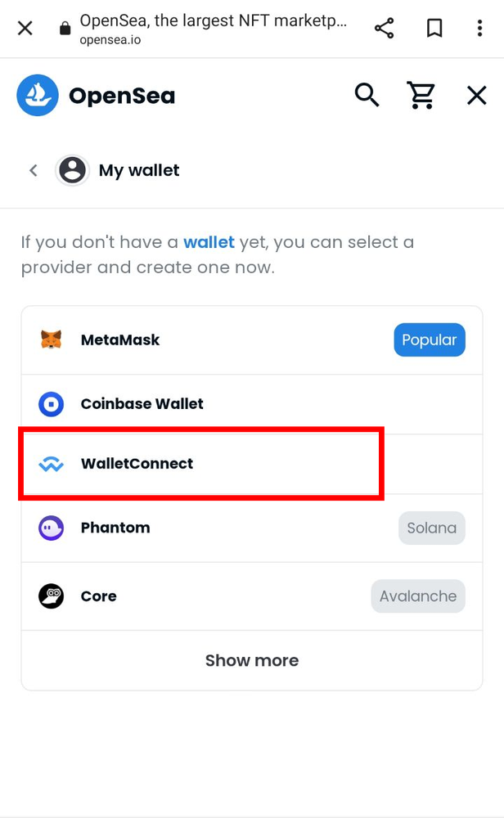Open the My wallet profile avatar
504x818 pixels.
[73, 170]
